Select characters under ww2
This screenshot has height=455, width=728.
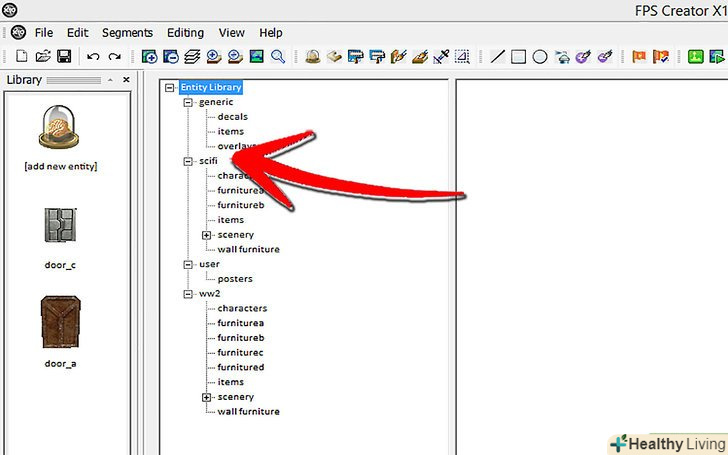[x=242, y=308]
